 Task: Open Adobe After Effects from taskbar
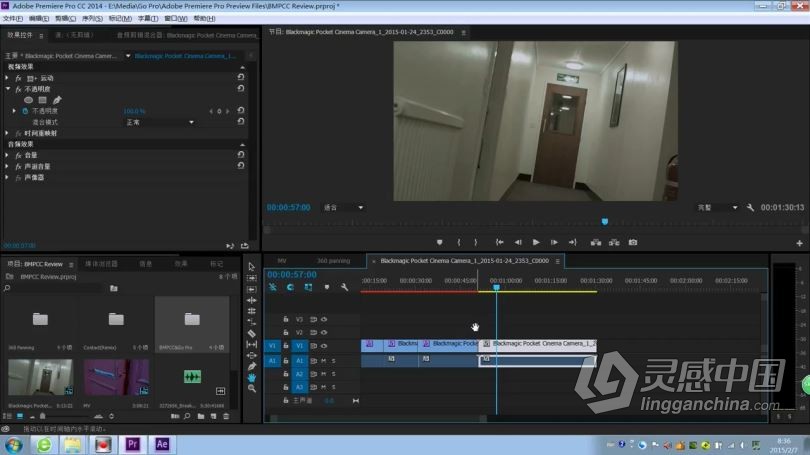pyautogui.click(x=162, y=444)
